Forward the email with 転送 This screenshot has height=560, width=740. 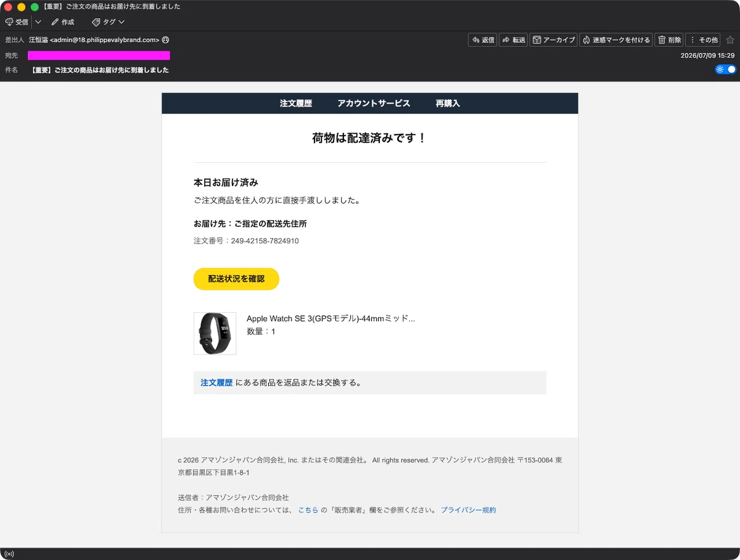click(514, 40)
